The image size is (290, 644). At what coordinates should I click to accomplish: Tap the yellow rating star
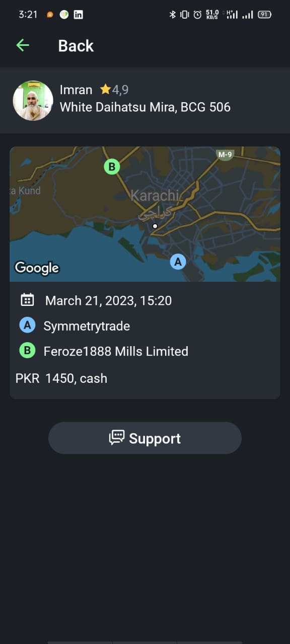[105, 90]
